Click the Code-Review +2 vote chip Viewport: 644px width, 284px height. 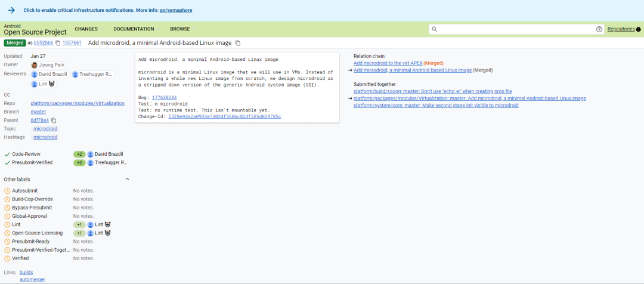[x=79, y=154]
